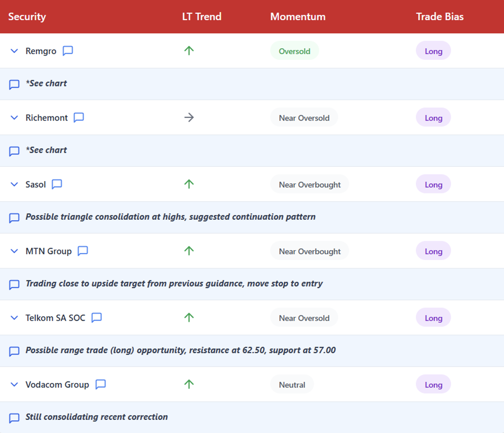Click the Sasol comment bubble icon
504x433 pixels.
pos(57,185)
